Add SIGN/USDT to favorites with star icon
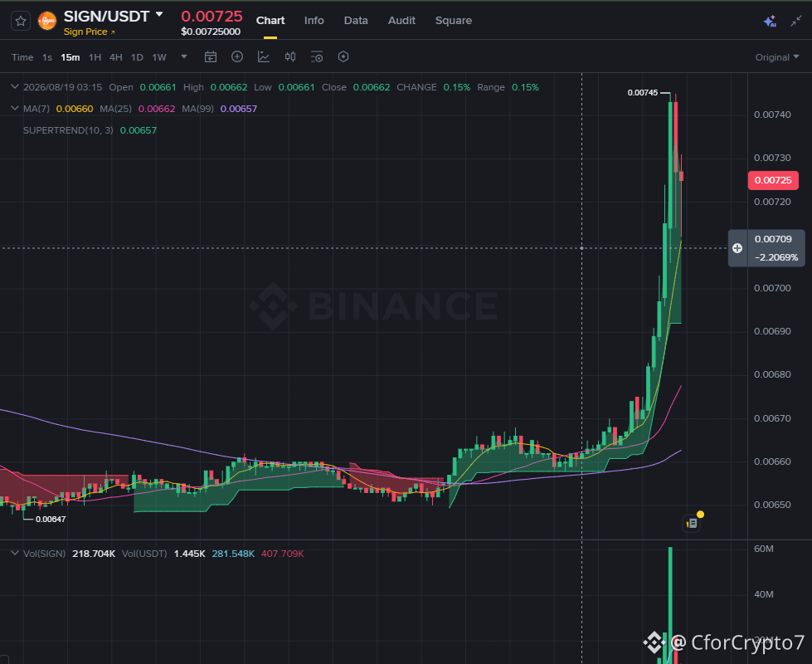Image resolution: width=812 pixels, height=664 pixels. pos(21,22)
